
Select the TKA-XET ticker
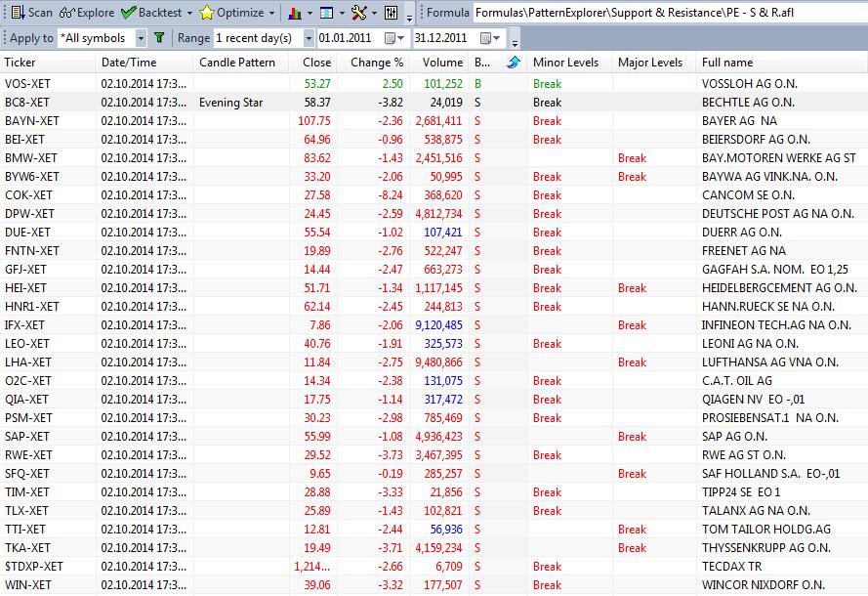(x=27, y=548)
